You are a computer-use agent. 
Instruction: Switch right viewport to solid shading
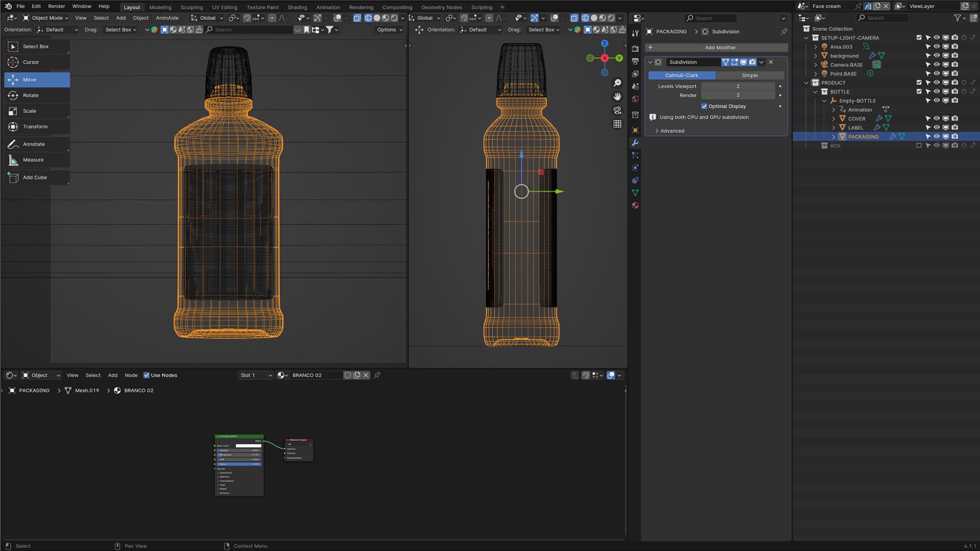(594, 18)
